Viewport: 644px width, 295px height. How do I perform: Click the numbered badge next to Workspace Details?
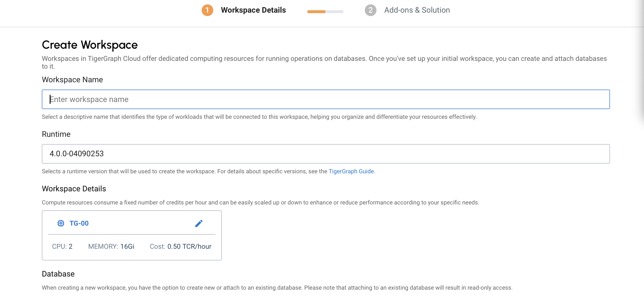(207, 10)
